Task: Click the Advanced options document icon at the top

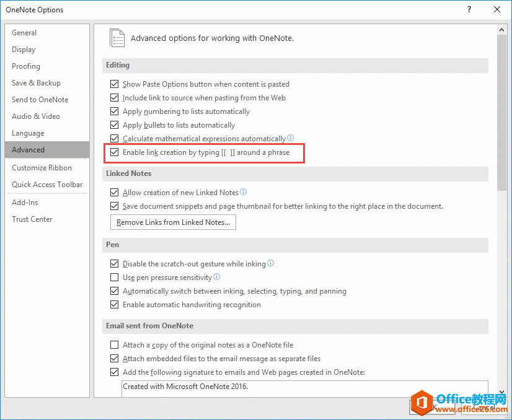Action: point(117,38)
